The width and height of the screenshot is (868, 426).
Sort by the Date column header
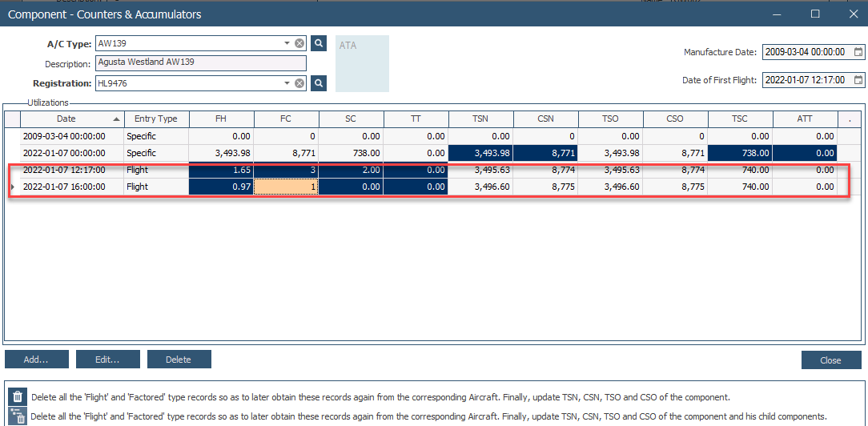(71, 119)
